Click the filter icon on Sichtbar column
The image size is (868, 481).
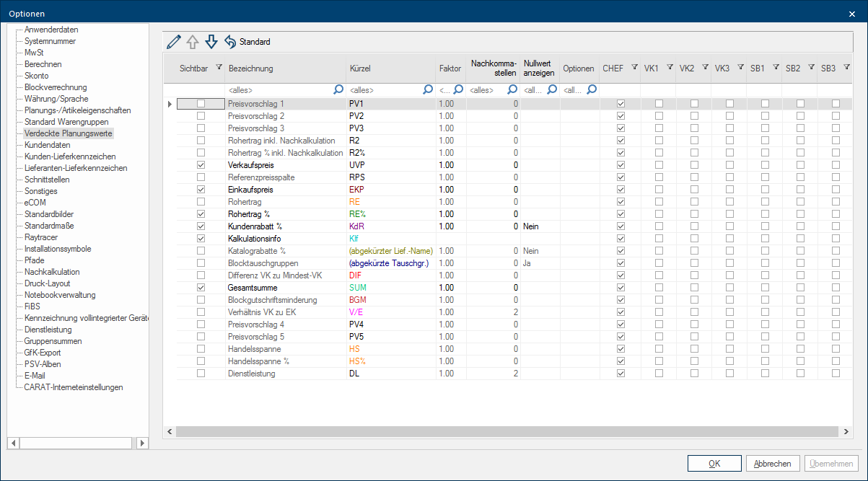pyautogui.click(x=219, y=67)
